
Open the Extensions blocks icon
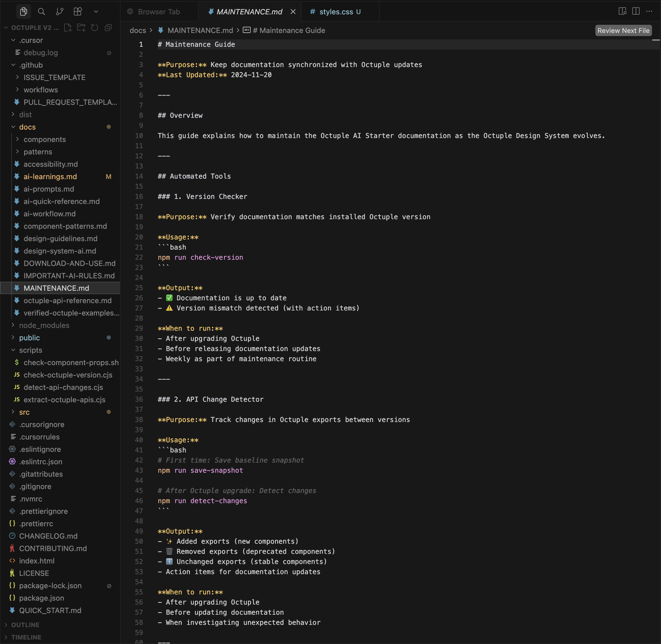78,12
